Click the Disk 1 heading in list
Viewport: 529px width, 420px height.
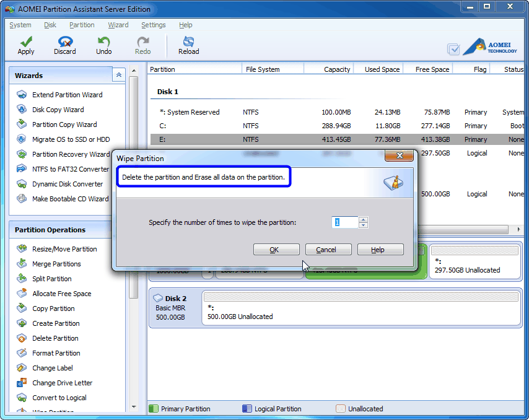click(x=168, y=92)
